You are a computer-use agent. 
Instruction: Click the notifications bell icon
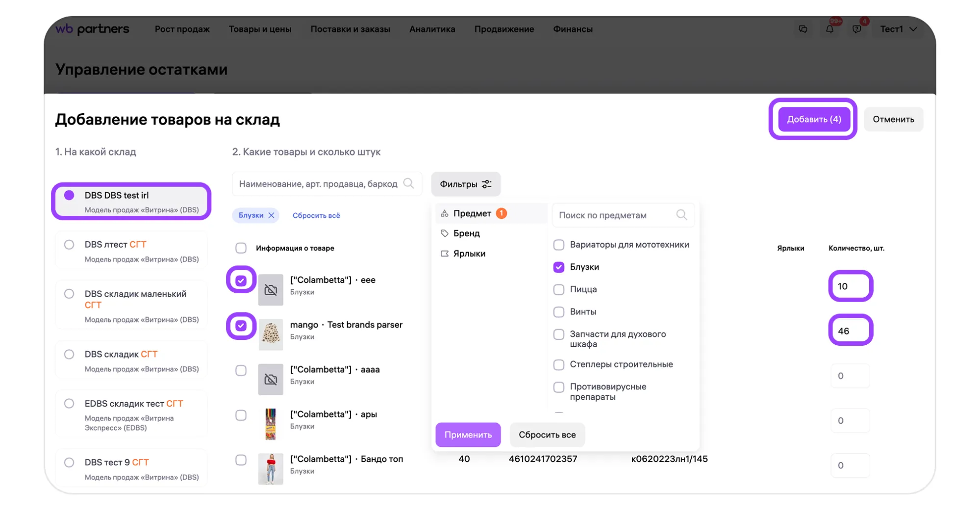coord(829,29)
